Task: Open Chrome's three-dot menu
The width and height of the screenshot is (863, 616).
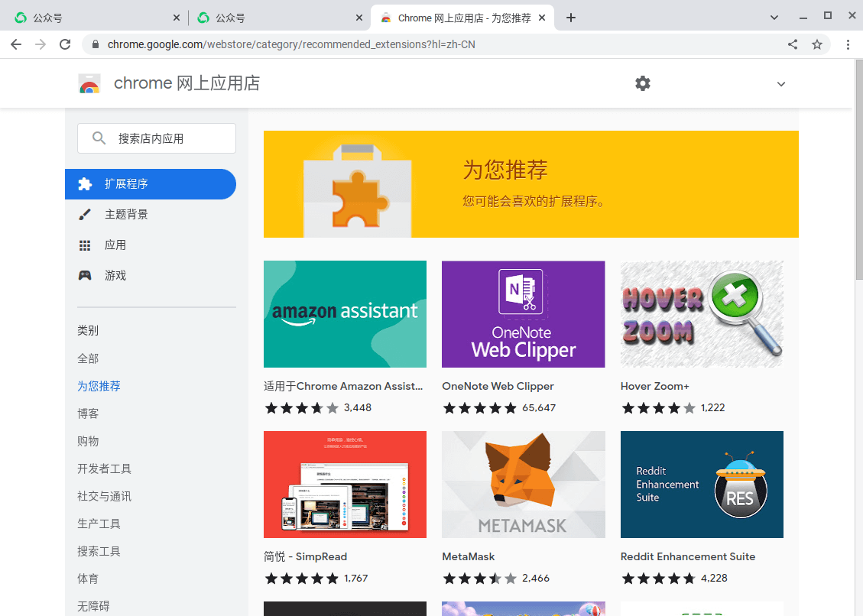Action: point(848,44)
